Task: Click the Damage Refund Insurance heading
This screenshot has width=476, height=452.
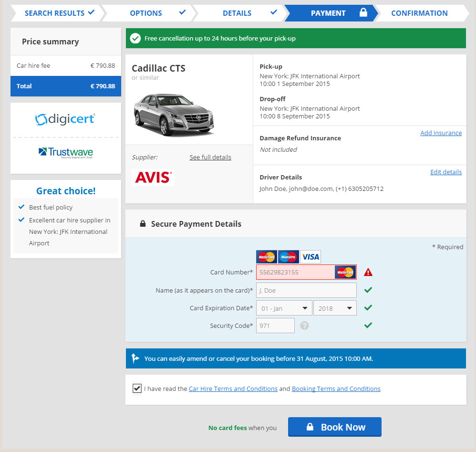Action: [300, 138]
